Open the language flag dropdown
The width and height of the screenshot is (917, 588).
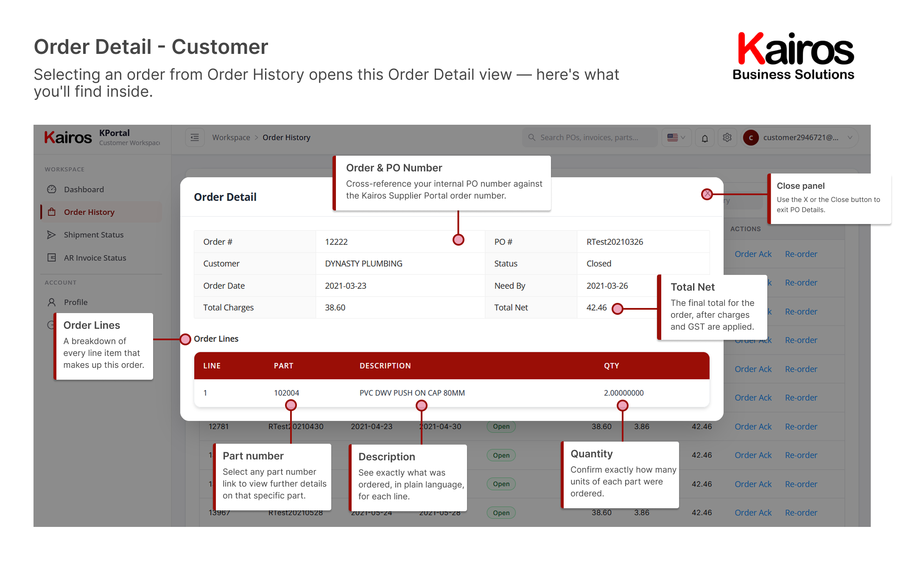[677, 137]
